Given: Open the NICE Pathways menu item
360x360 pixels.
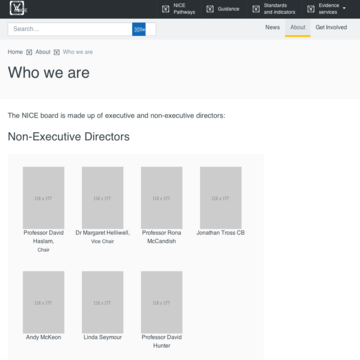Looking at the screenshot, I should coord(179,9).
